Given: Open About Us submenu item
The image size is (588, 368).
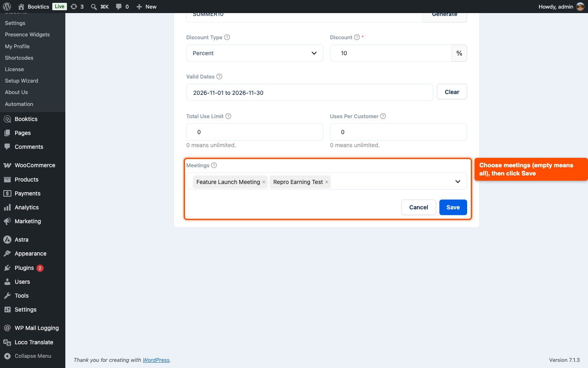Looking at the screenshot, I should click(16, 92).
